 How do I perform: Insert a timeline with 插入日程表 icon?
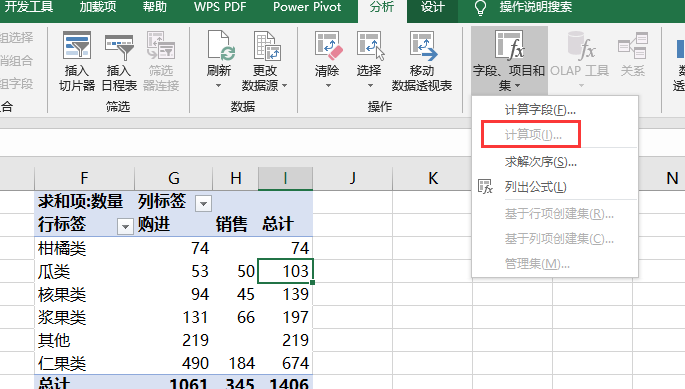(119, 47)
